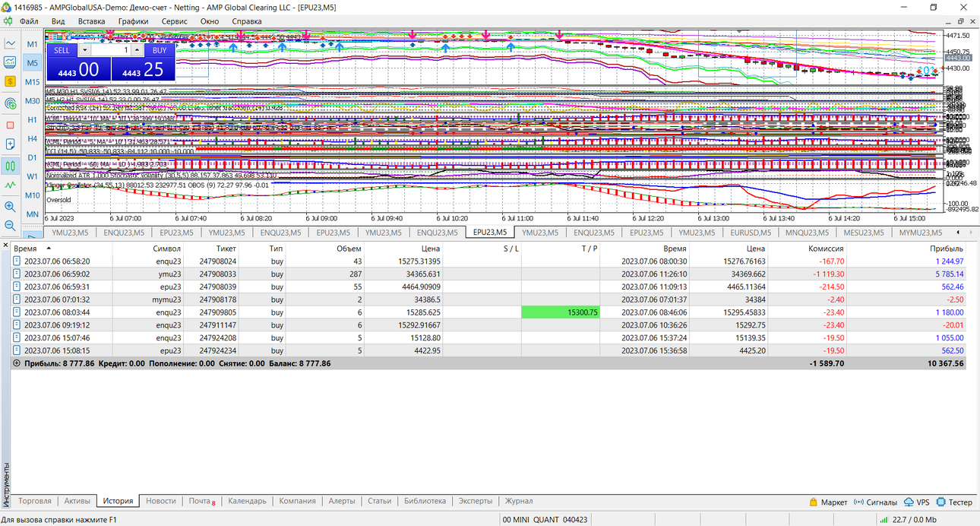Zoom out the chart with magnifier minus
980x526 pixels.
pos(11,226)
